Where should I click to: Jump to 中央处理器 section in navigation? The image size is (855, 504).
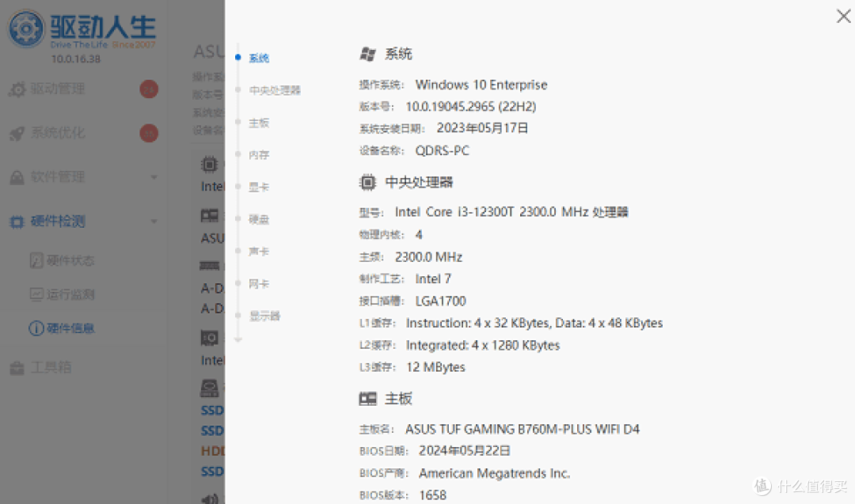click(x=275, y=90)
